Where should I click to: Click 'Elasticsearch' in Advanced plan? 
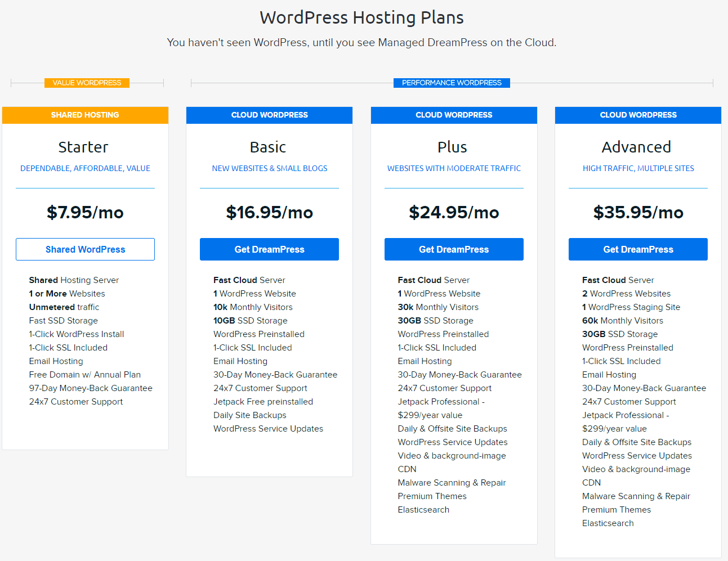pyautogui.click(x=608, y=523)
